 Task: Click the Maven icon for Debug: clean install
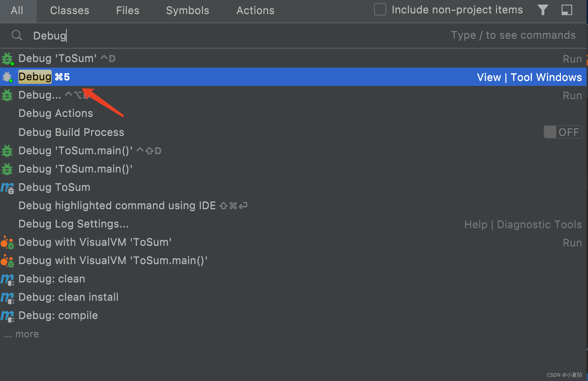pos(7,298)
